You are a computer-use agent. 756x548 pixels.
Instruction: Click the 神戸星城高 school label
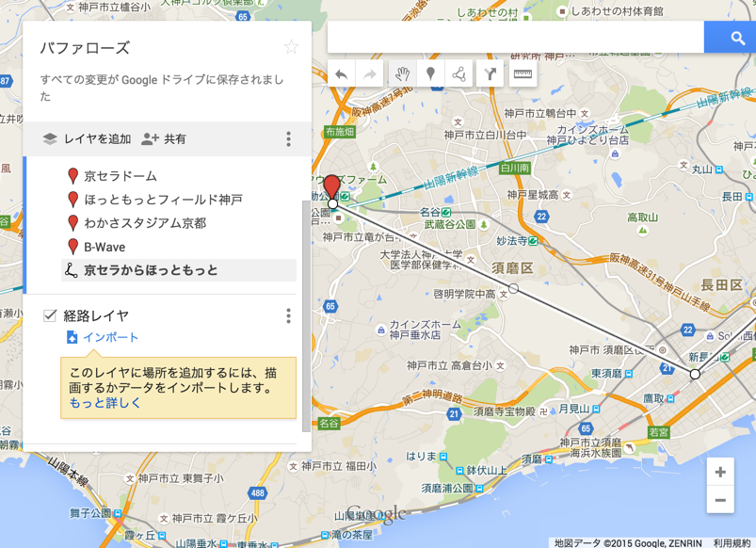click(x=533, y=195)
